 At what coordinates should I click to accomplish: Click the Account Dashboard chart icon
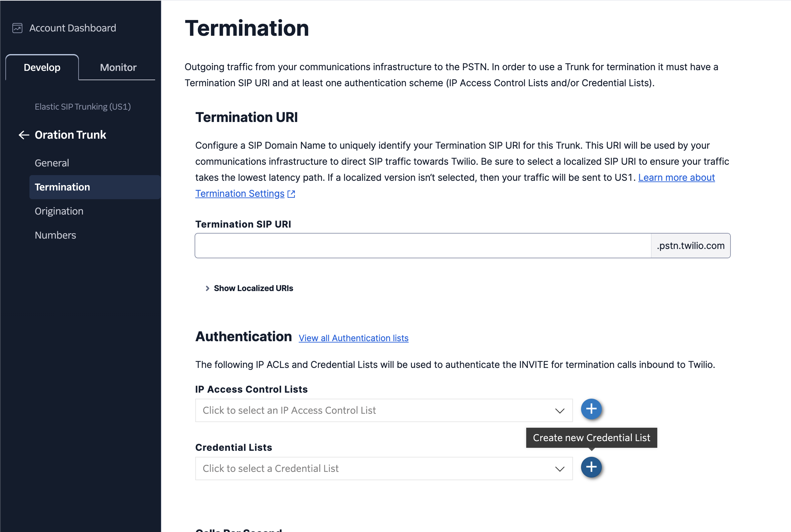click(x=18, y=28)
